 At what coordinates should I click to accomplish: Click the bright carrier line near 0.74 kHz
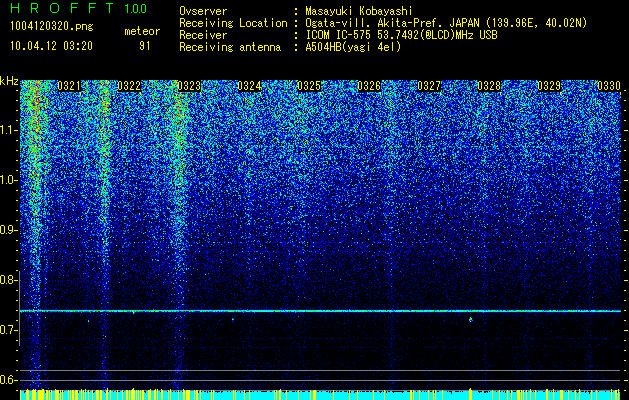(x=320, y=311)
